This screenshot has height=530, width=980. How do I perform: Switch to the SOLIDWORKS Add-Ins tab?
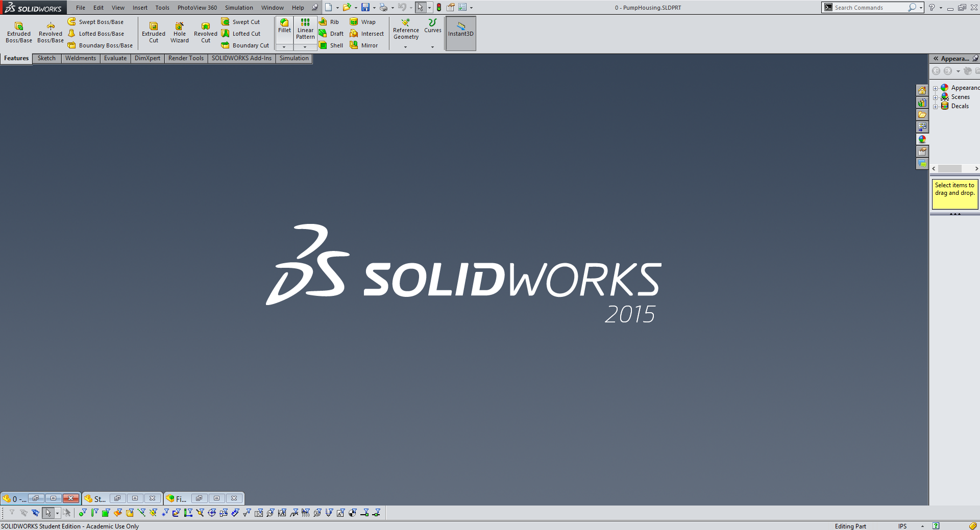[x=241, y=58]
